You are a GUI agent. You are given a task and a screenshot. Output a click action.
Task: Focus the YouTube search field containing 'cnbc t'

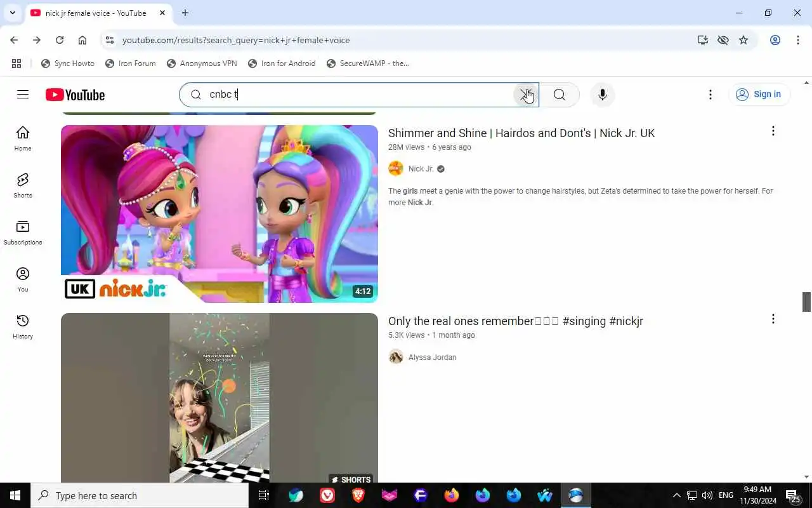click(x=358, y=95)
